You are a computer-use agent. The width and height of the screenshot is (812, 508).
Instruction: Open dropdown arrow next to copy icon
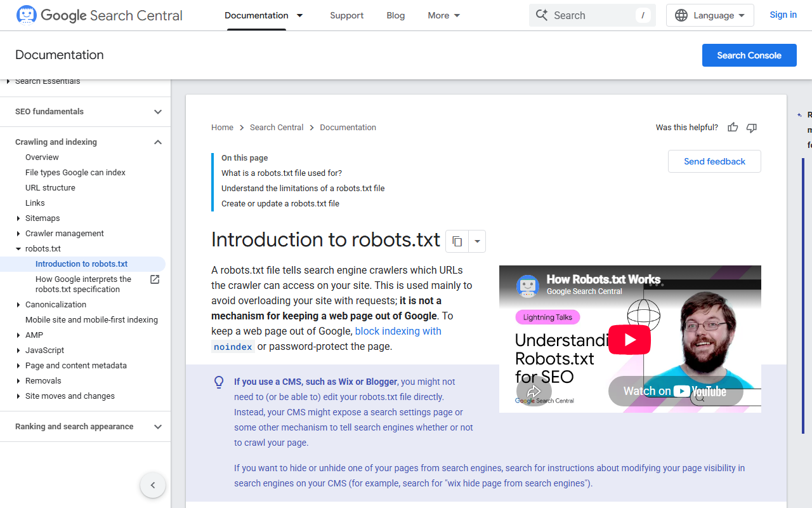(x=477, y=241)
